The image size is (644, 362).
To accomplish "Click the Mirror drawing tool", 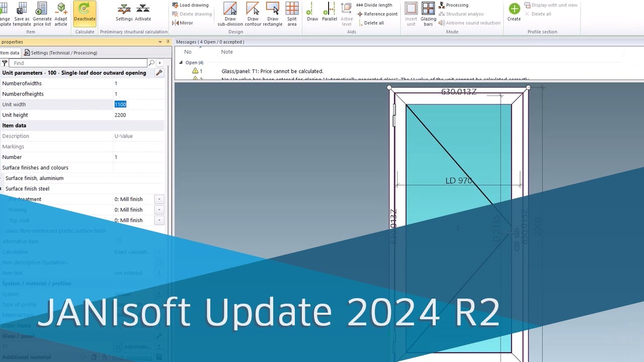I will (183, 23).
